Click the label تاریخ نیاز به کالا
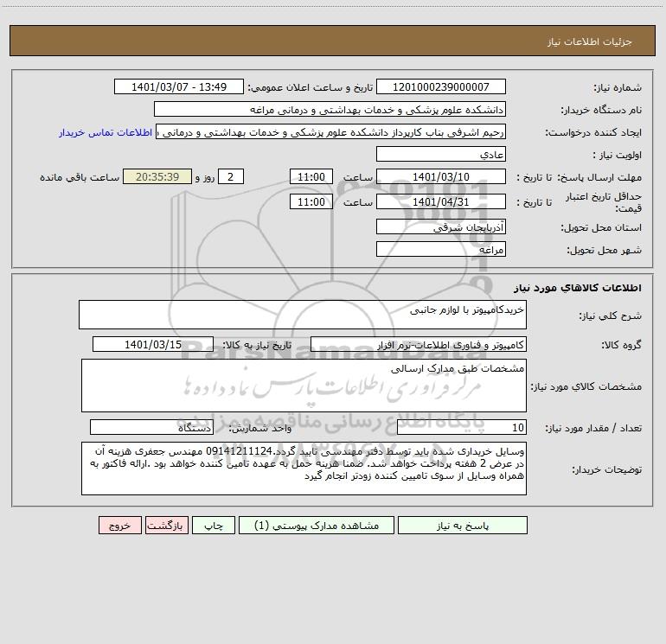Viewport: 666px width, 644px height. pos(257,346)
